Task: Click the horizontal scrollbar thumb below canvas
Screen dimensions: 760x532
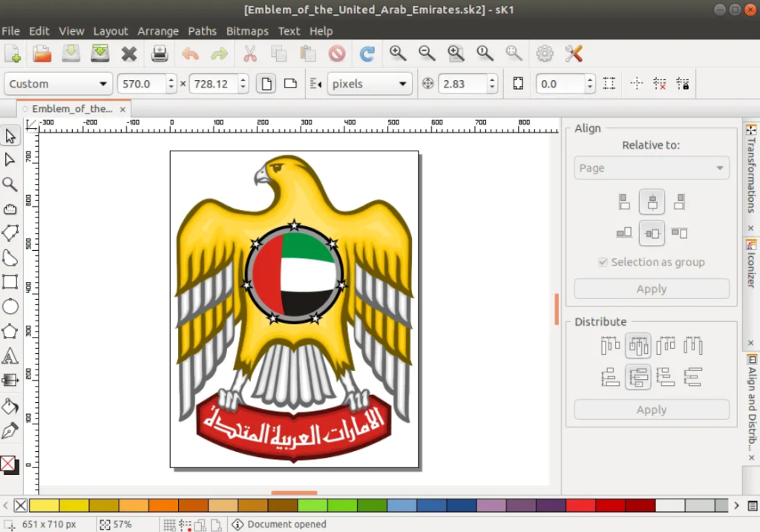Action: (294, 493)
